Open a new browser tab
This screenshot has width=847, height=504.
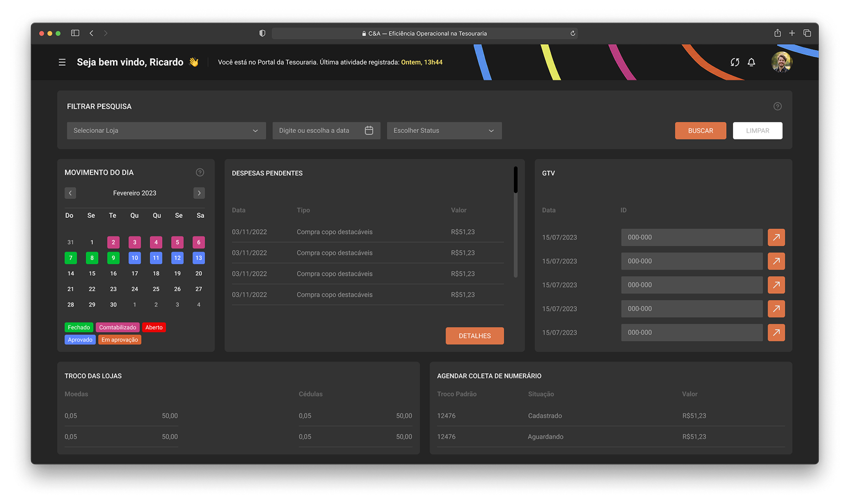[x=792, y=33]
